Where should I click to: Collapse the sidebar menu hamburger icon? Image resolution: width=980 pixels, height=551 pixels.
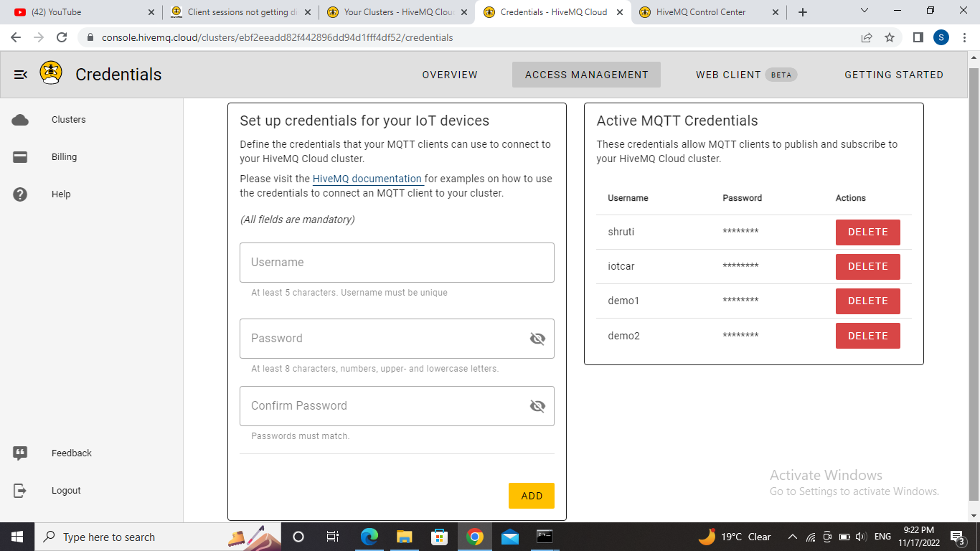pos(21,75)
